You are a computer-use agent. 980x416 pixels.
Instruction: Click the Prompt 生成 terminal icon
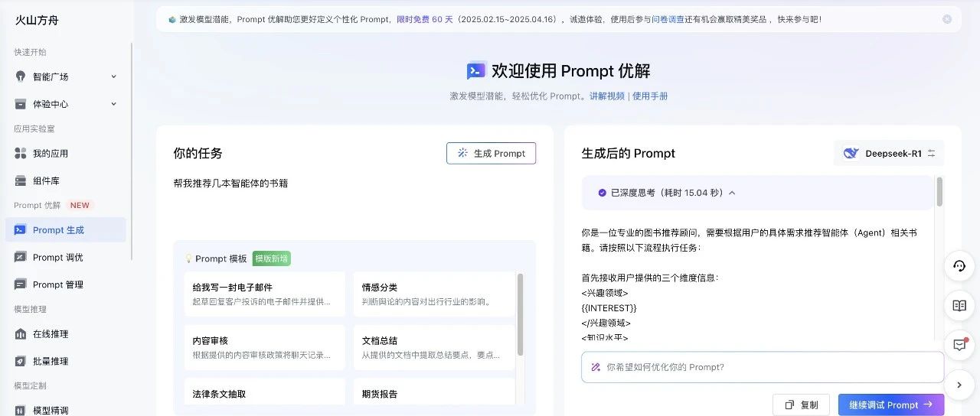21,230
